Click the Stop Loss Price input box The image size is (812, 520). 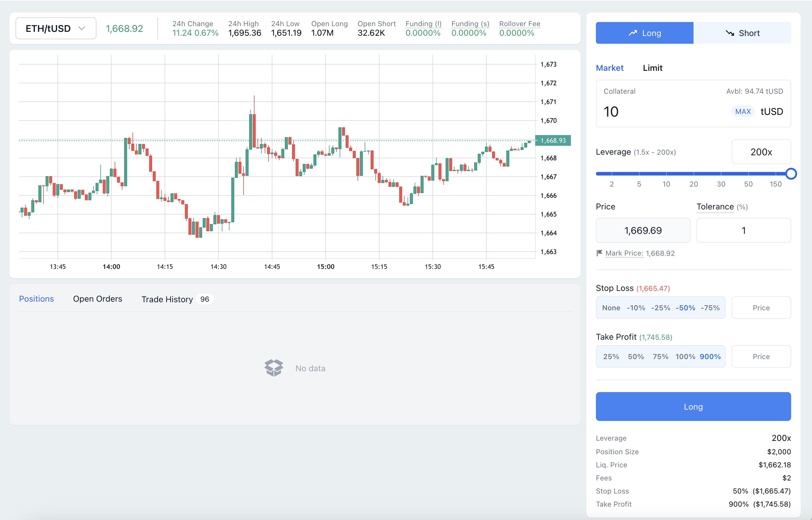pos(761,308)
